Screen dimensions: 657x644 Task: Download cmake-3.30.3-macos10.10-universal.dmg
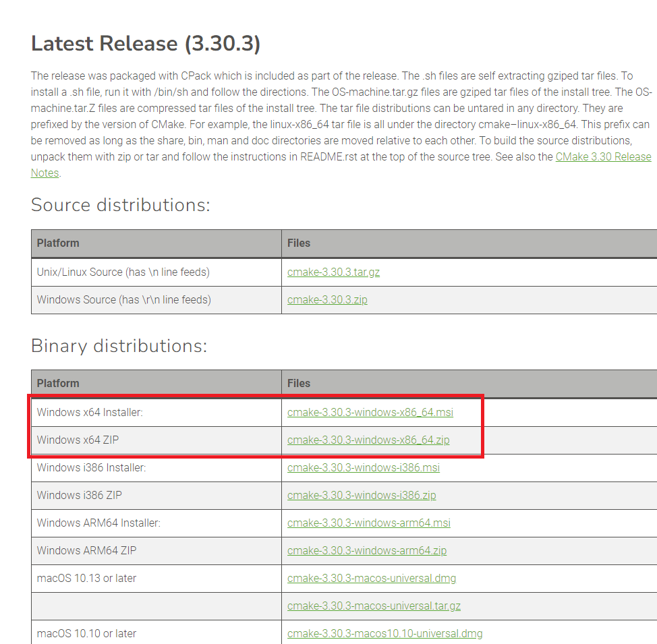pos(384,633)
